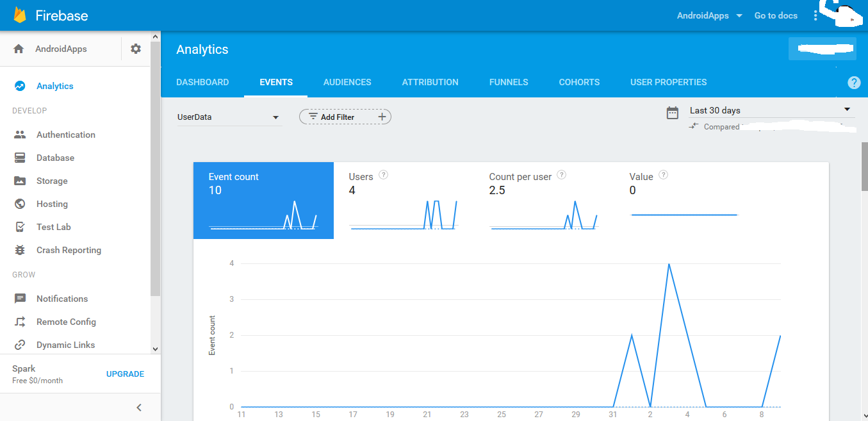Click the Hosting globe icon
This screenshot has width=868, height=421.
(20, 204)
